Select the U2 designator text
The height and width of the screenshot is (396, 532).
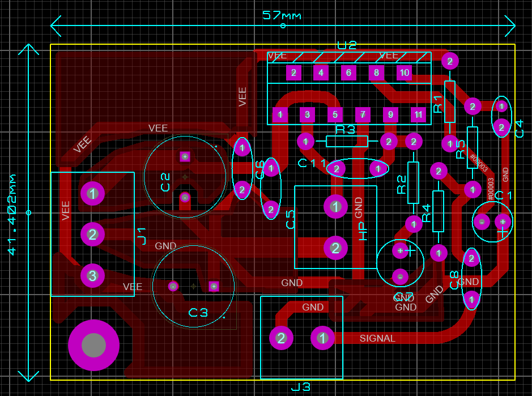[x=347, y=45]
